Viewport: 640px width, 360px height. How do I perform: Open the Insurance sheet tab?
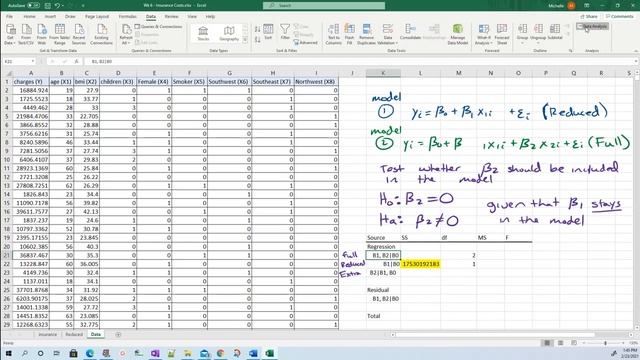pos(47,334)
